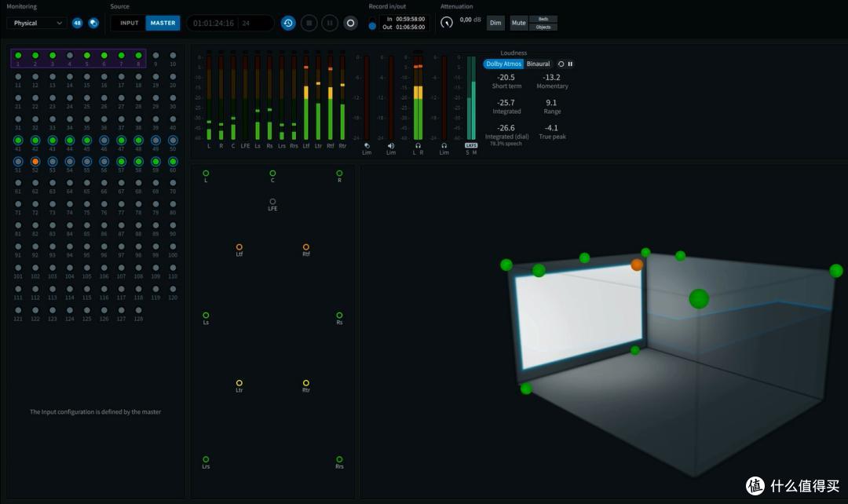Toggle the Mute button
Viewport: 848px width, 504px height.
point(519,24)
